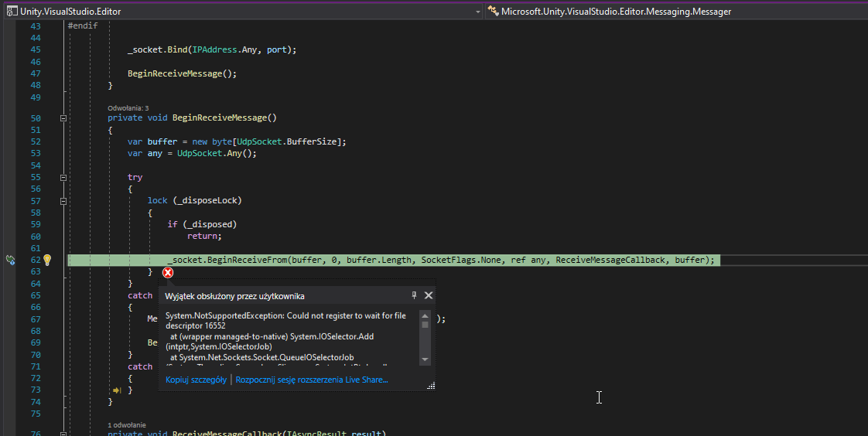Click '_disposeLock' on line 57
The height and width of the screenshot is (436, 868).
point(207,200)
